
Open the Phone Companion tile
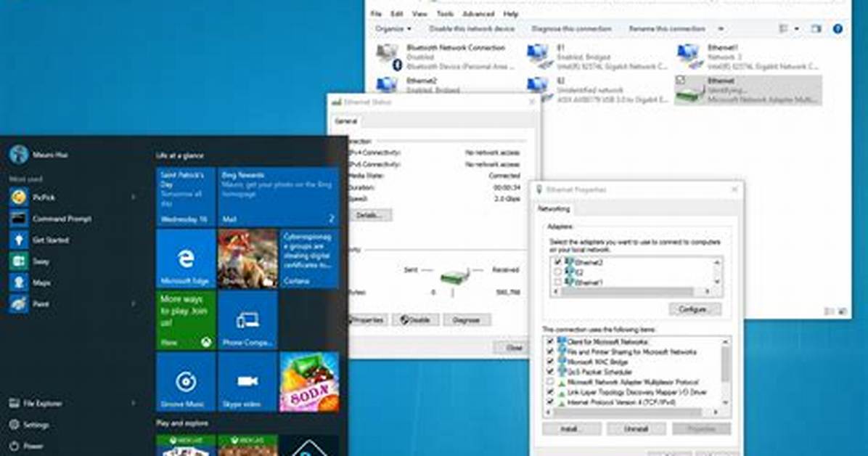click(247, 320)
